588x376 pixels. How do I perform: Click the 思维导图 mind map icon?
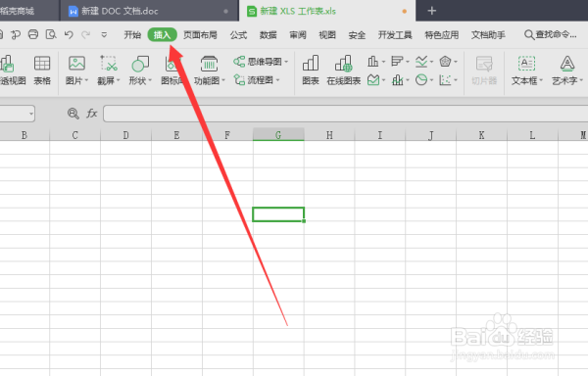(239, 61)
